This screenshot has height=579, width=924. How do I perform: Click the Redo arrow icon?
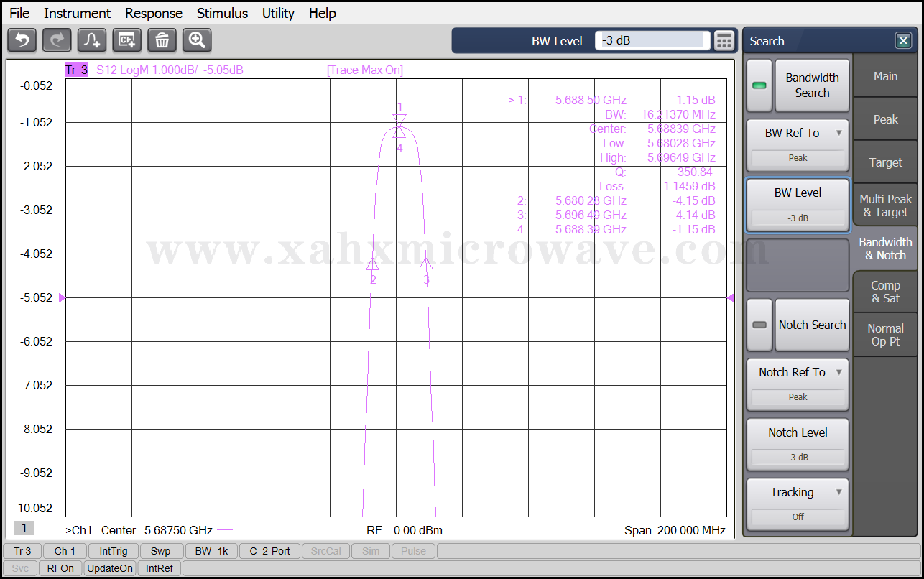pyautogui.click(x=57, y=40)
